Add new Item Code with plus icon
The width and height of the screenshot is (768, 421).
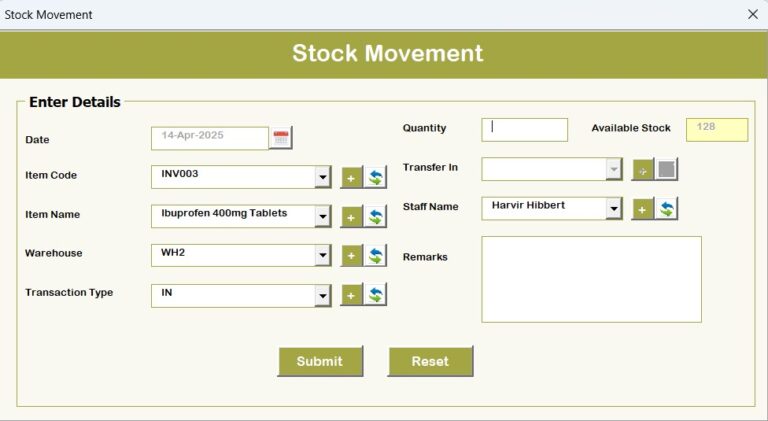point(351,178)
